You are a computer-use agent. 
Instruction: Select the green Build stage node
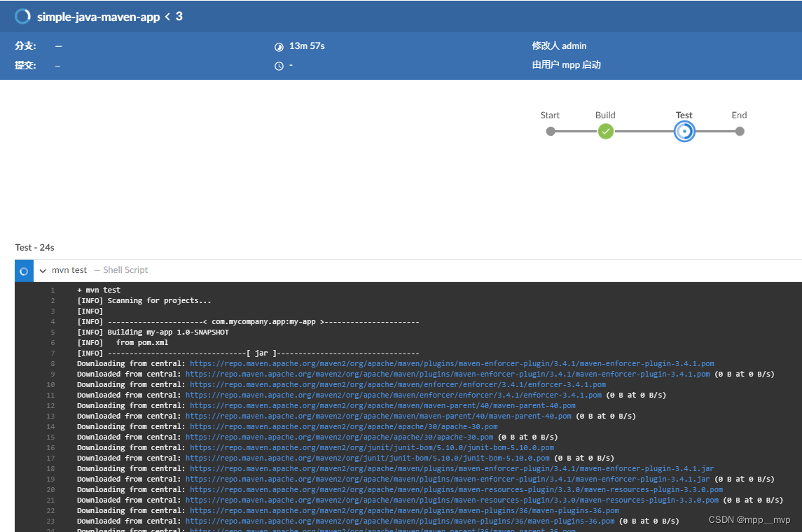[606, 132]
